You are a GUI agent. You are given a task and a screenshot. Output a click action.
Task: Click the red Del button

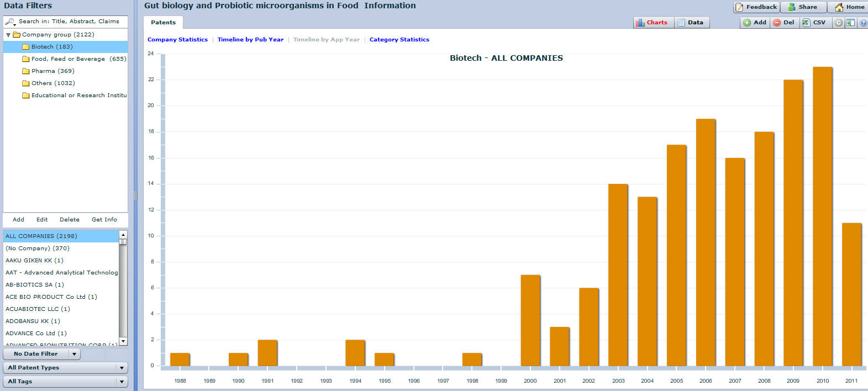783,23
